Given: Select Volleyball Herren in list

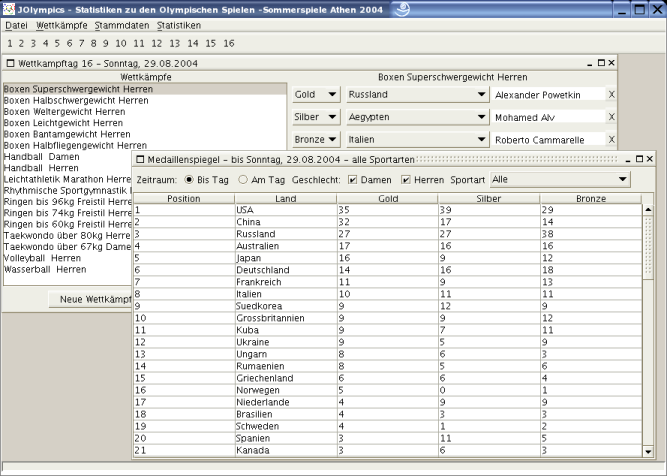Looking at the screenshot, I should coord(68,258).
